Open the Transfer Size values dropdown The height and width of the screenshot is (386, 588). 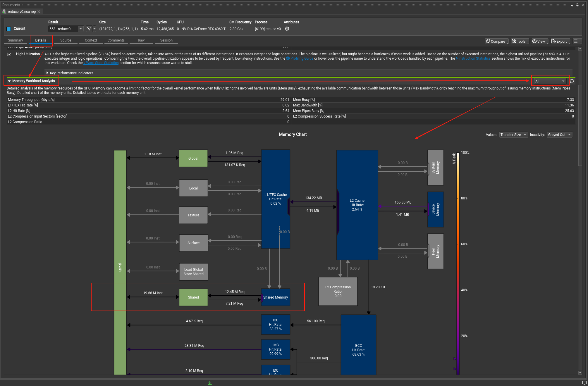pyautogui.click(x=513, y=135)
